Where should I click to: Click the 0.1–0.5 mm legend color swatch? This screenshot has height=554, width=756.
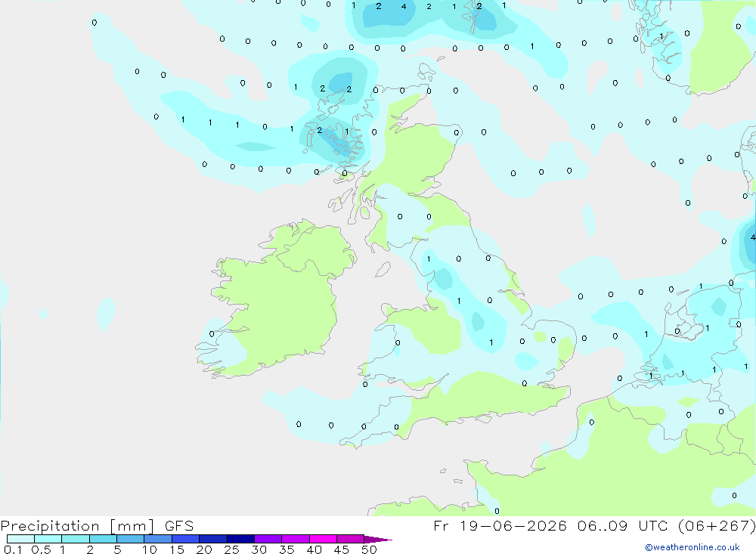20,539
